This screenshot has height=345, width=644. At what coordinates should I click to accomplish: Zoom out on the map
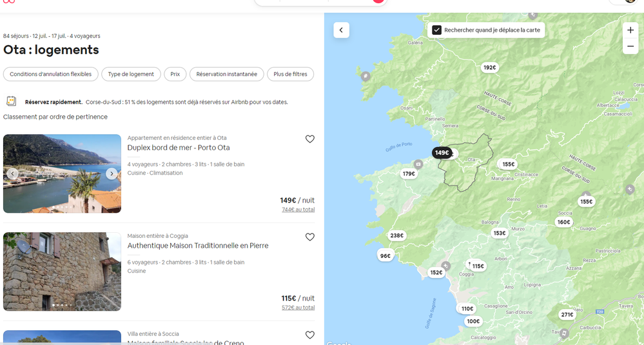[630, 46]
